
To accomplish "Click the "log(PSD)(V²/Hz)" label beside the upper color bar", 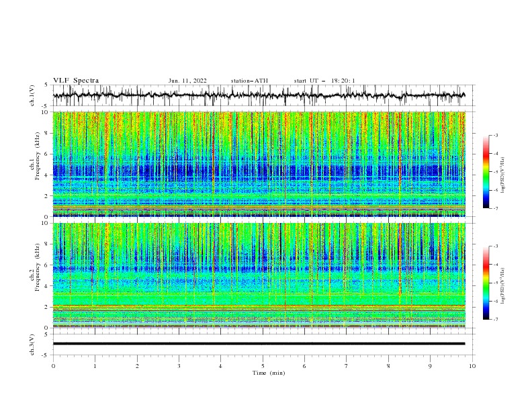I will (x=502, y=175).
